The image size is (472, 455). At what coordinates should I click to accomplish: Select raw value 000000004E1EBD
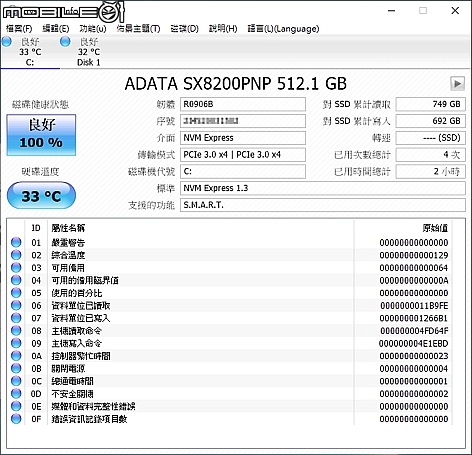pyautogui.click(x=413, y=344)
